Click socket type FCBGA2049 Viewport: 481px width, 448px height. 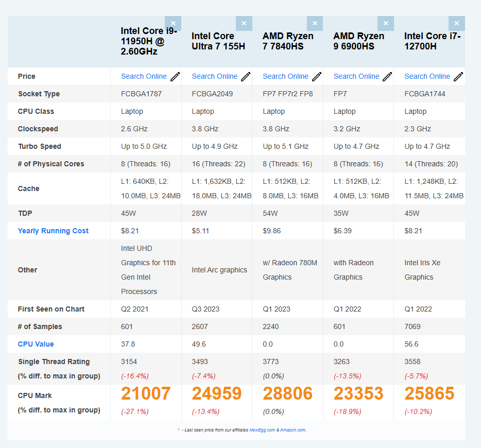[x=212, y=94]
